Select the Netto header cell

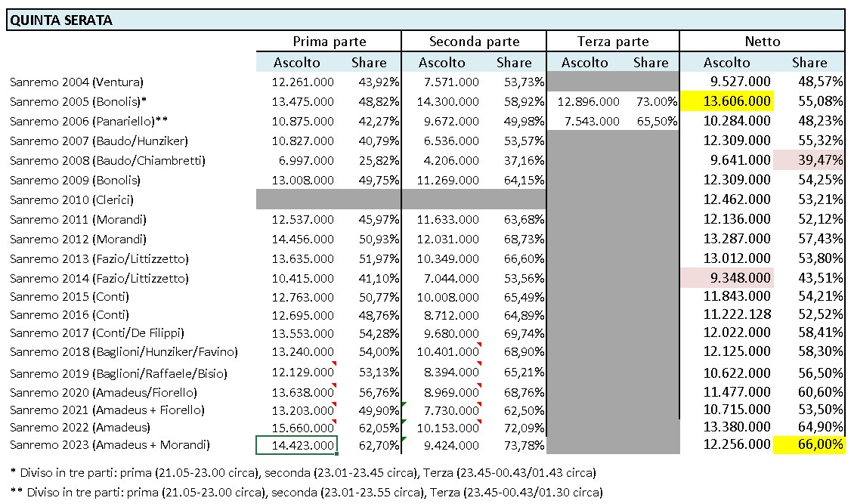(x=762, y=42)
